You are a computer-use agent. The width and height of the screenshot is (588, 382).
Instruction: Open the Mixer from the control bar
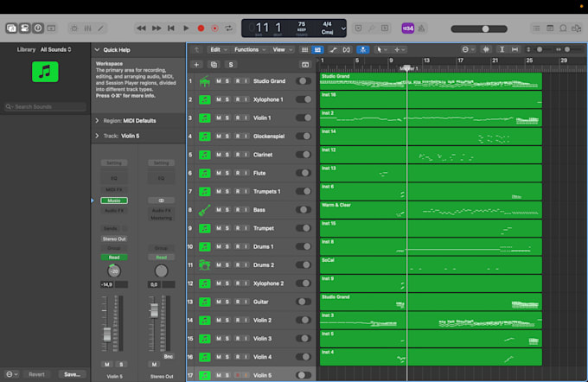pyautogui.click(x=87, y=29)
